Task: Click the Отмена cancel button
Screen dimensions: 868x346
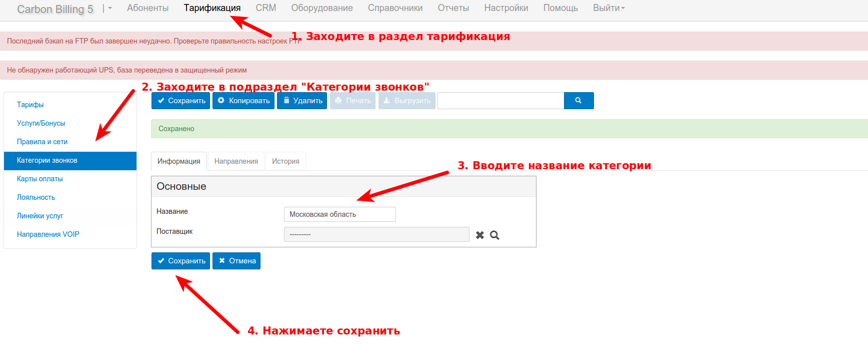Action: tap(236, 261)
